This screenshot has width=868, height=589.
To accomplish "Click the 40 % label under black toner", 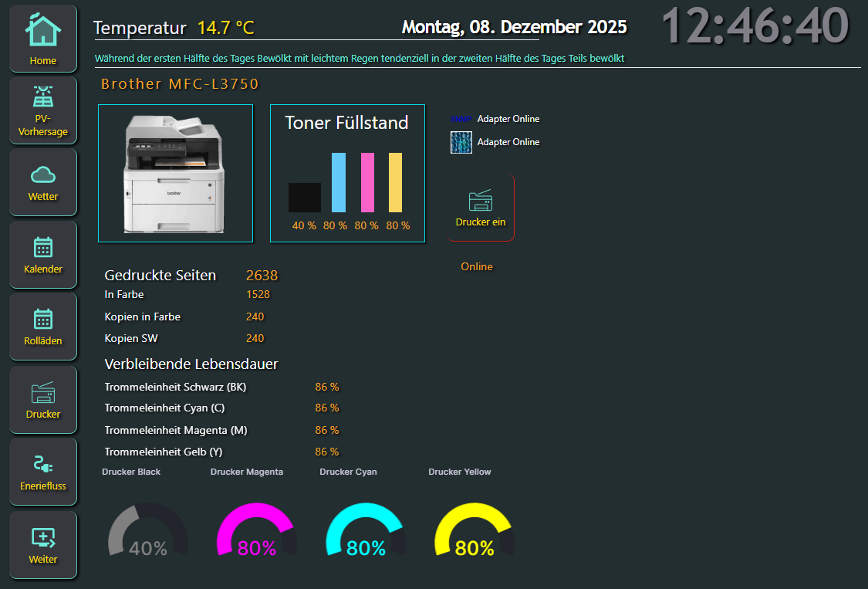I will 304,225.
